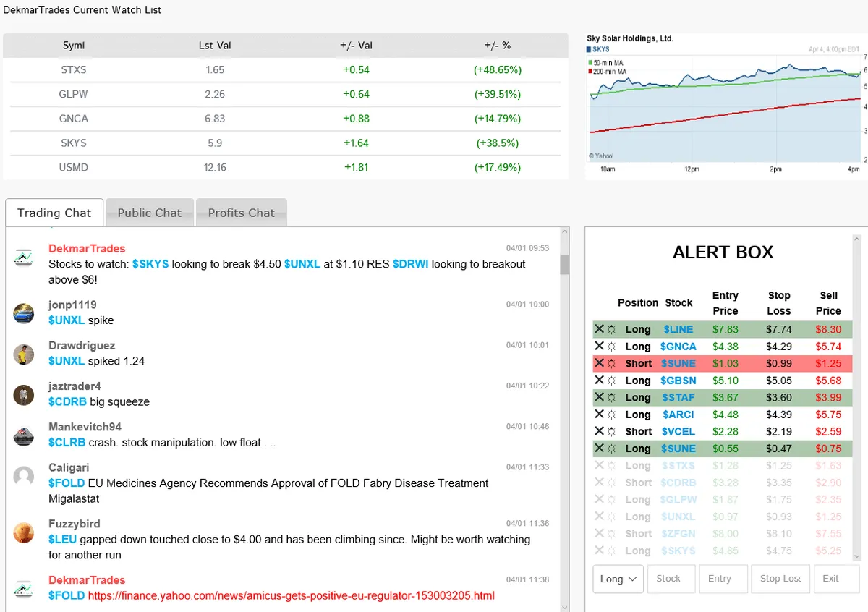Click the sun icon on $STAF row

click(611, 397)
